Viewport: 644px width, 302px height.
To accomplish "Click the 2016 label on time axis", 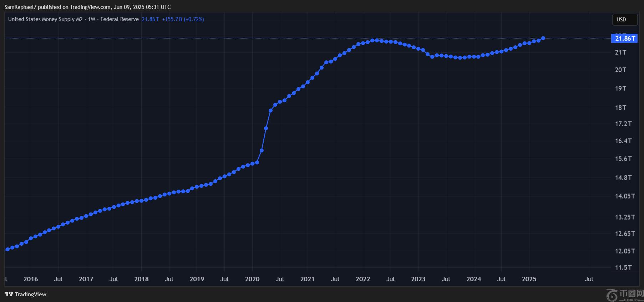I will pyautogui.click(x=31, y=279).
